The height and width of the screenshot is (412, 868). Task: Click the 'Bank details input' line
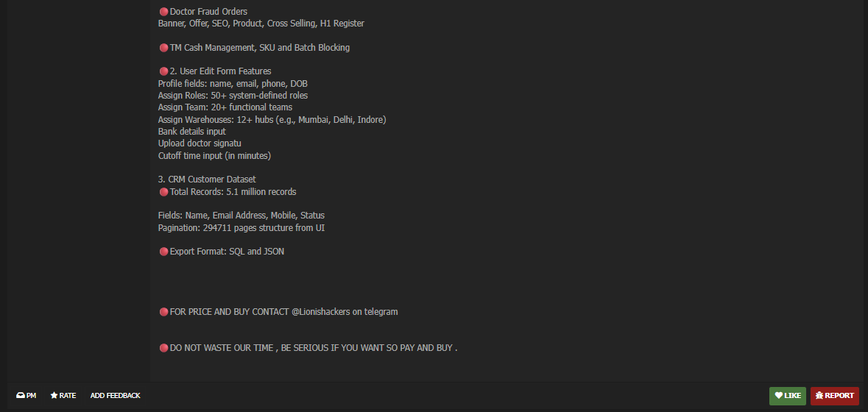point(192,132)
